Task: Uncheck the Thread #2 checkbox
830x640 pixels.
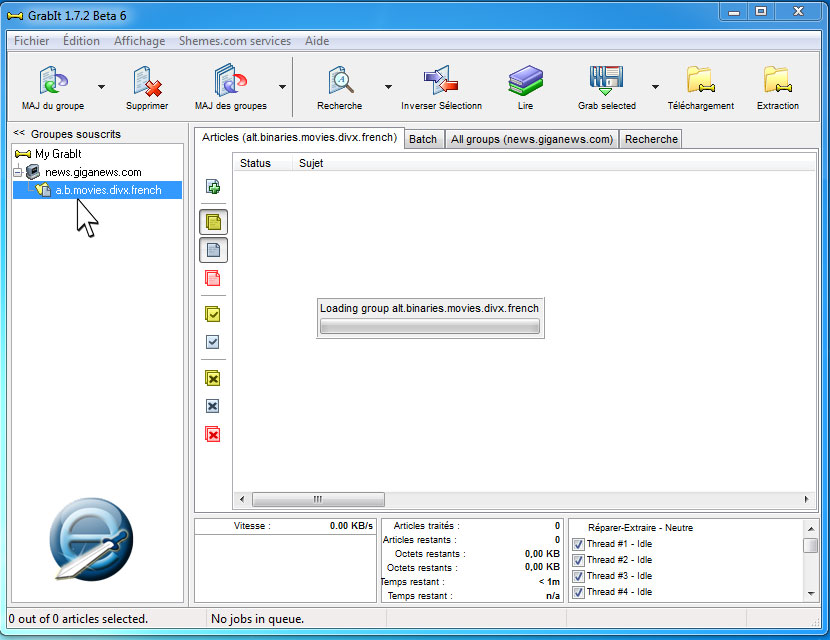Action: coord(579,560)
